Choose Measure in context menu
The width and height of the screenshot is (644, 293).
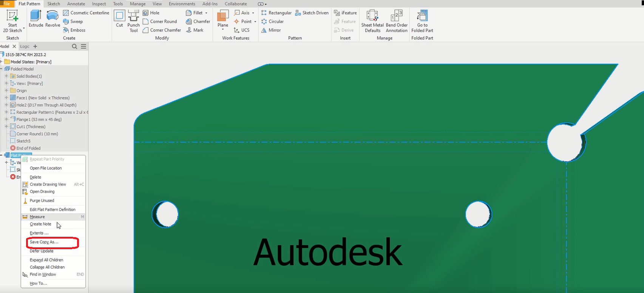pos(53,217)
